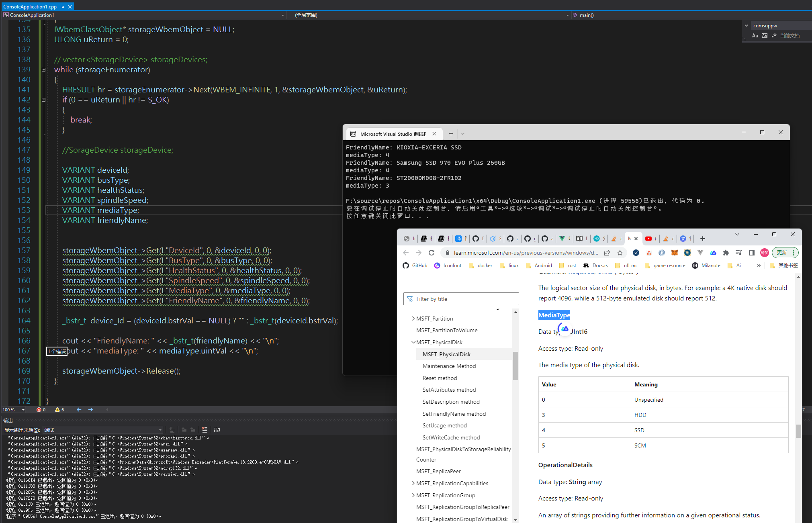Clear all output in Output panel
Image resolution: width=812 pixels, height=523 pixels.
point(205,430)
